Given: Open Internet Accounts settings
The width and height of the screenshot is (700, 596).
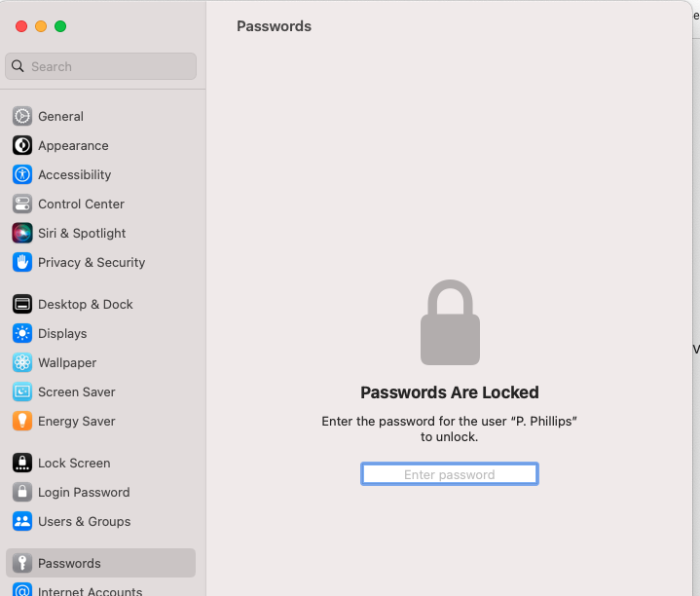Looking at the screenshot, I should click(90, 590).
